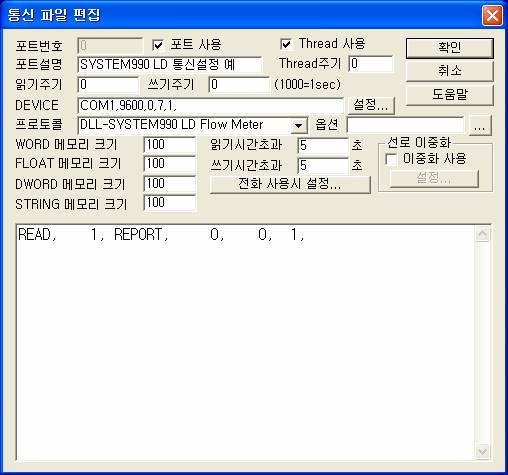This screenshot has width=508, height=475.
Task: Click the 확인 button
Action: [x=449, y=48]
